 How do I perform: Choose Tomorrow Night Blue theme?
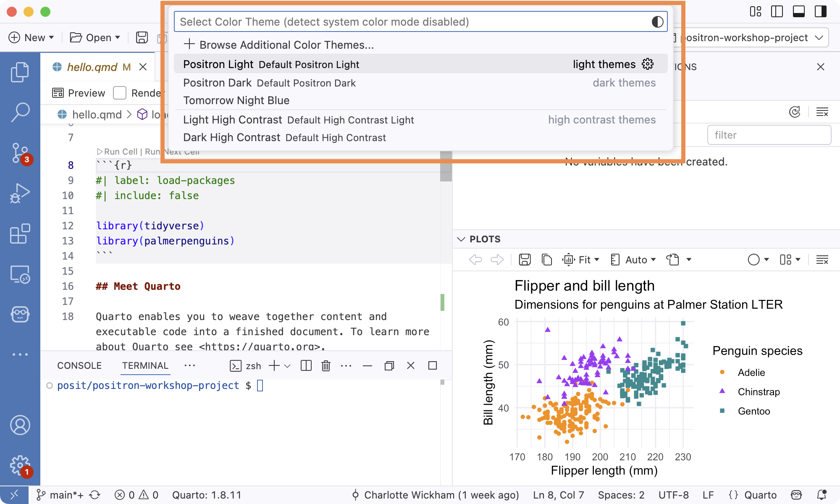(420, 100)
